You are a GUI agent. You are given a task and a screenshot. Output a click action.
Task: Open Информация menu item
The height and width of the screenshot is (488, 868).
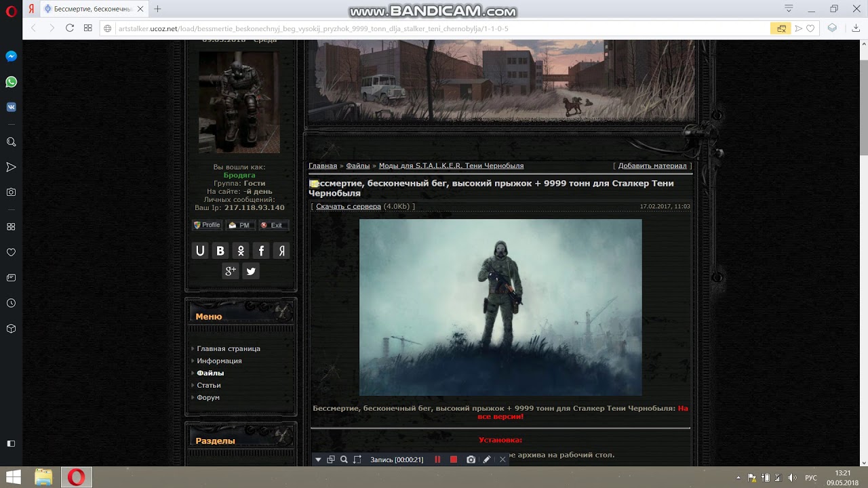point(219,361)
